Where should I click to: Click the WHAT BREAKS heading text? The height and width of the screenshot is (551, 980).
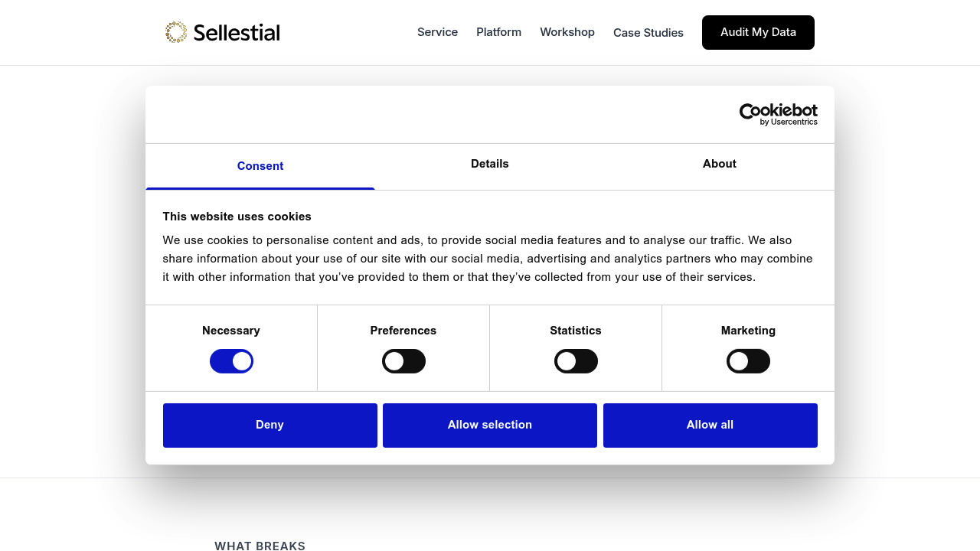tap(260, 546)
